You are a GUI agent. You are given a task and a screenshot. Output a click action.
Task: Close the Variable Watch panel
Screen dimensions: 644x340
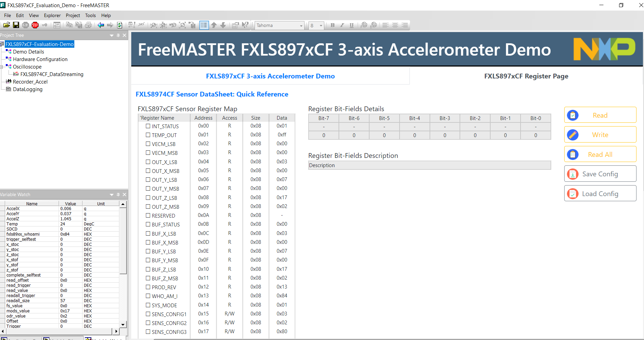pos(124,194)
